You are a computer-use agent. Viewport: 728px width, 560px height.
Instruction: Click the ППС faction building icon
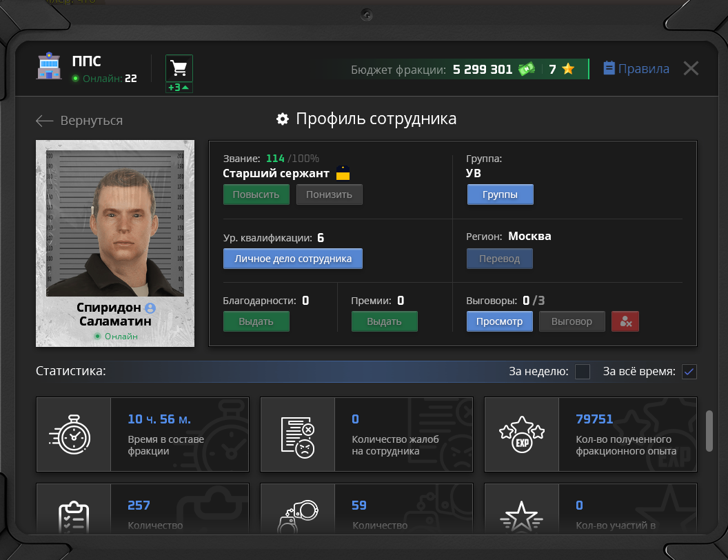(x=49, y=66)
